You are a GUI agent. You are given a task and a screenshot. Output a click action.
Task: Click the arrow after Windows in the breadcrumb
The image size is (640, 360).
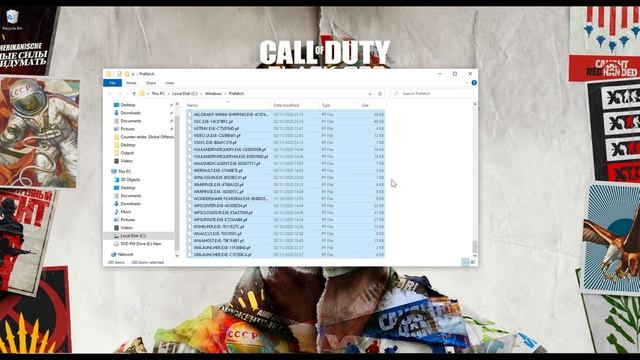[x=225, y=93]
